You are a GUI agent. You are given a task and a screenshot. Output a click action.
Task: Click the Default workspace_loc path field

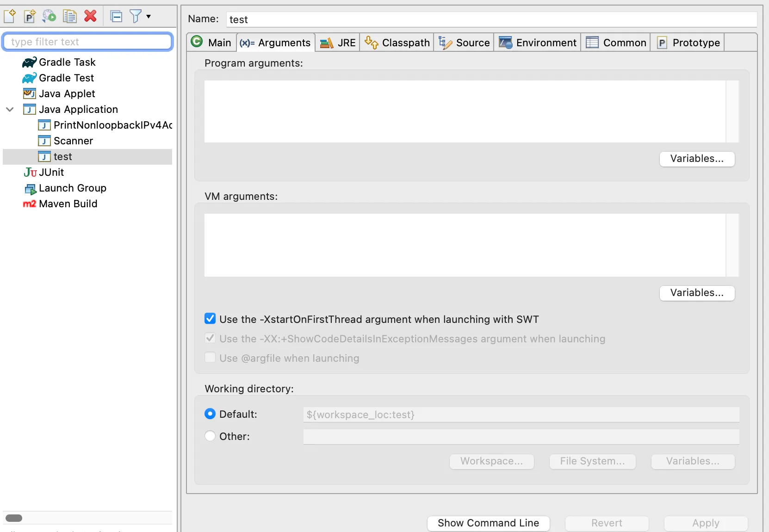click(x=521, y=414)
